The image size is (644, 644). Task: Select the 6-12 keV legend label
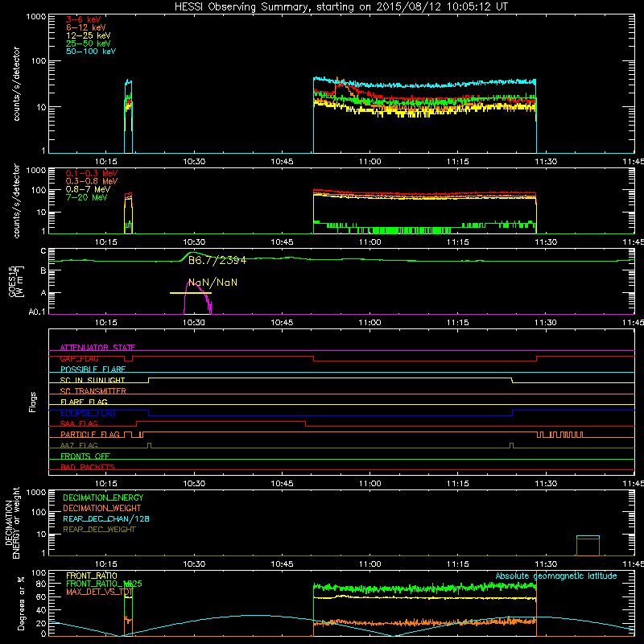(86, 27)
